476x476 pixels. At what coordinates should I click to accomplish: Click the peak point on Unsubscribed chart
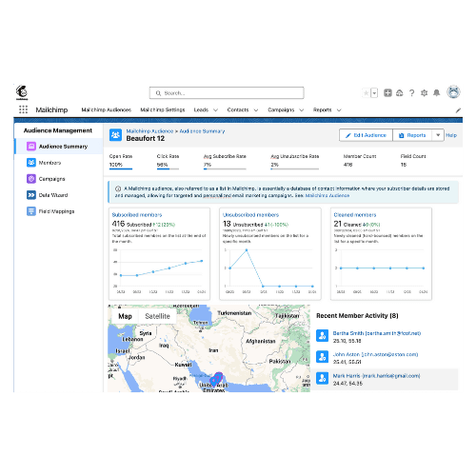click(247, 250)
